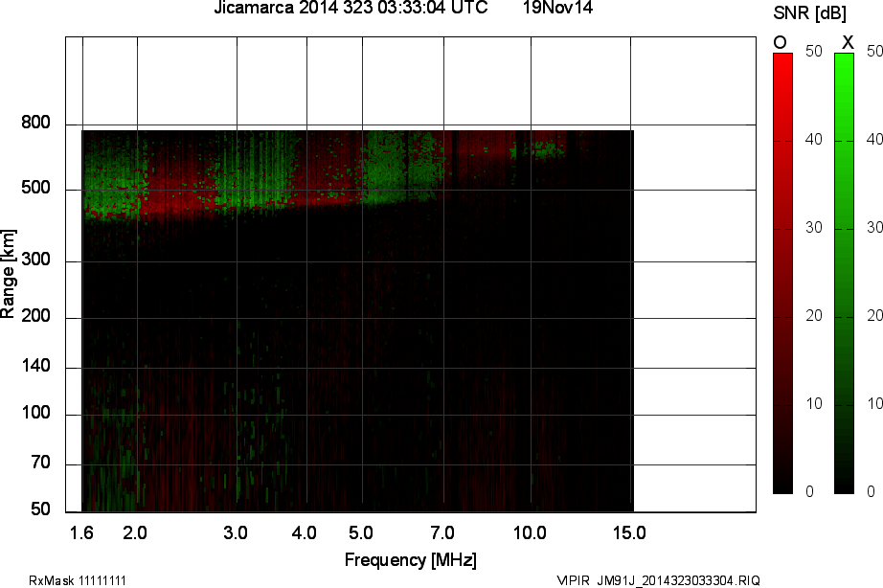
Task: Click the VIPIR RIQ filename footer text
Action: point(658,580)
